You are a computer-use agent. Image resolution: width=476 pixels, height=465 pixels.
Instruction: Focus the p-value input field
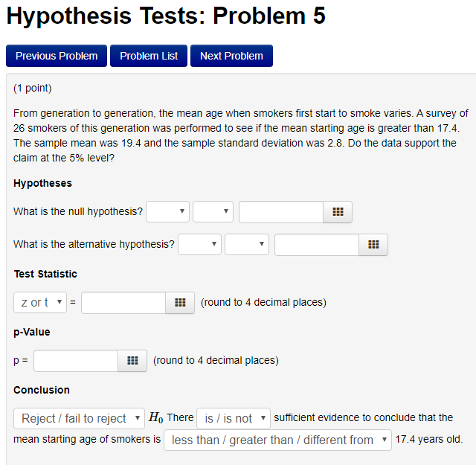point(76,361)
